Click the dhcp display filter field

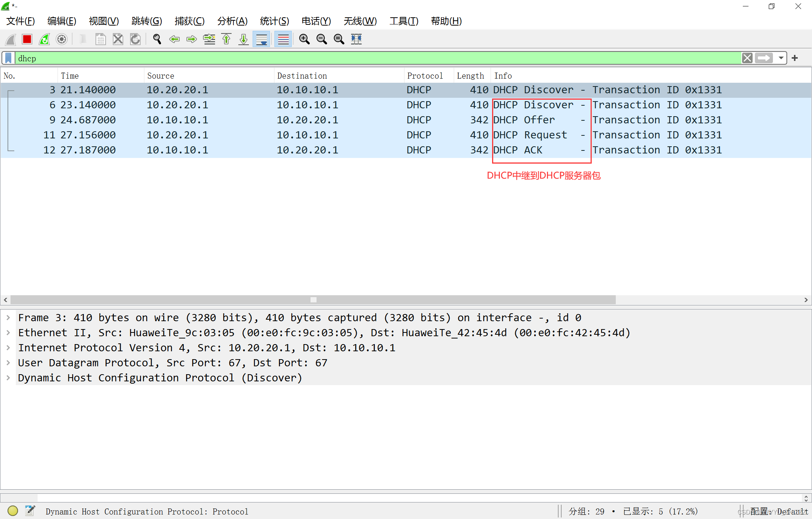tap(378, 58)
